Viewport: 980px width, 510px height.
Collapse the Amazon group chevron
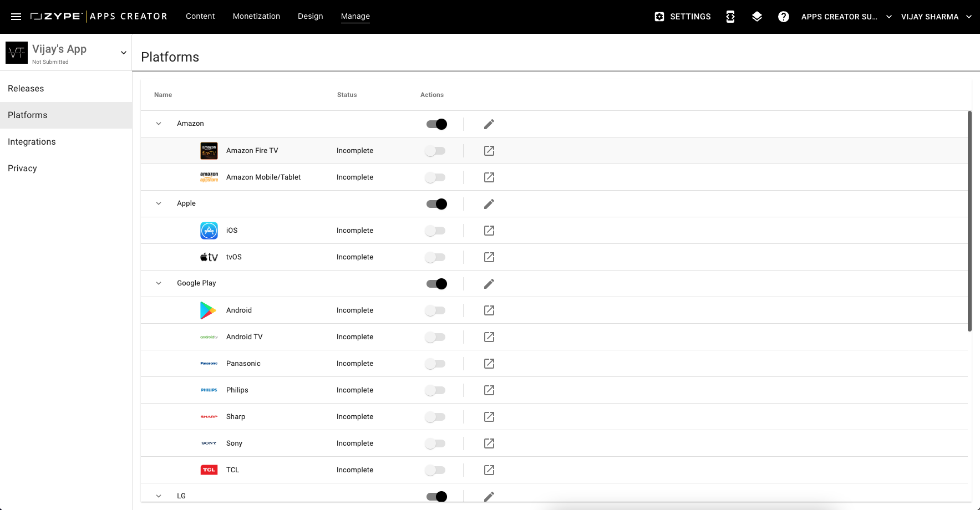(159, 124)
